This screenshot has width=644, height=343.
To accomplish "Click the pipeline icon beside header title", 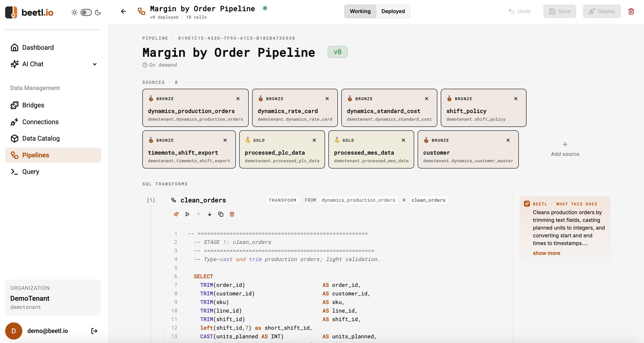I will (x=141, y=11).
